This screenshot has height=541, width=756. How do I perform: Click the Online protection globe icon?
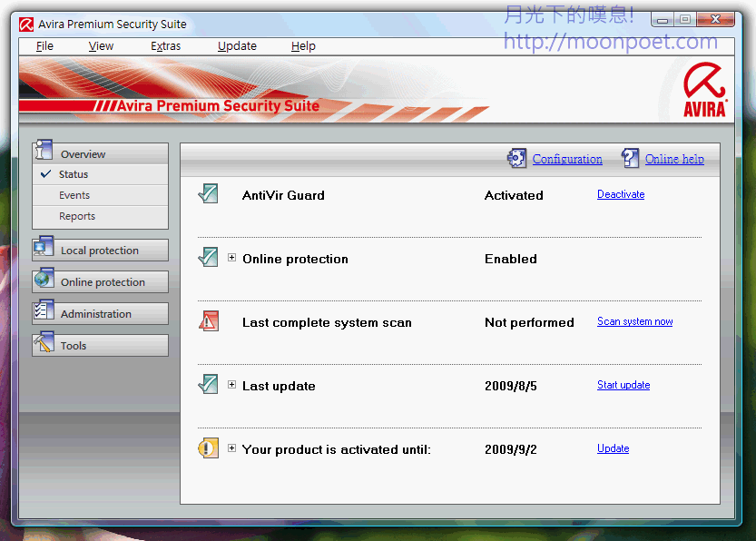tap(44, 280)
